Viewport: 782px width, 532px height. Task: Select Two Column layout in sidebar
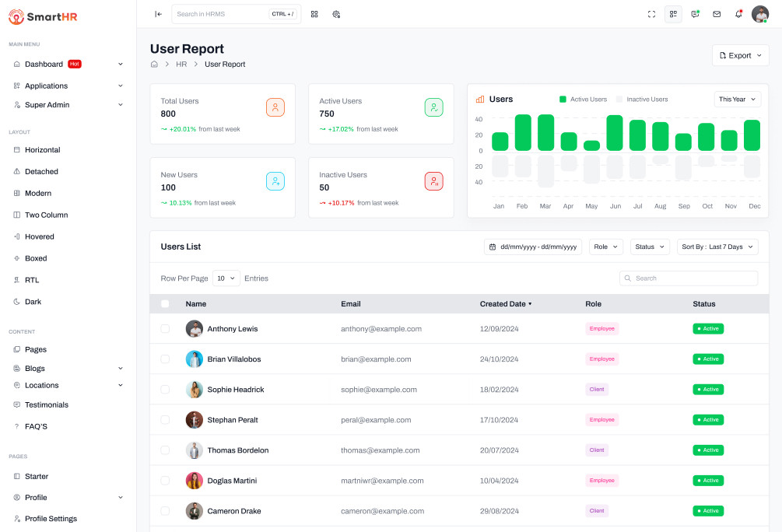(46, 215)
